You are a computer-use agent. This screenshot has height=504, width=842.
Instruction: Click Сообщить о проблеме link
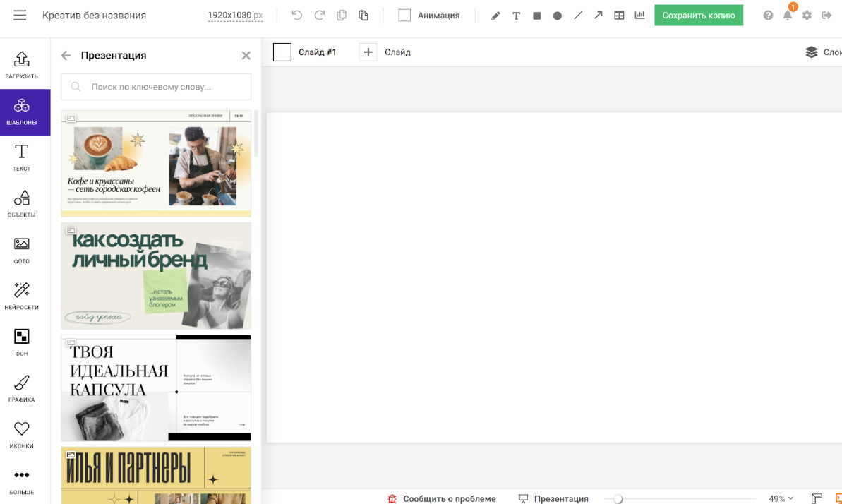point(442,498)
